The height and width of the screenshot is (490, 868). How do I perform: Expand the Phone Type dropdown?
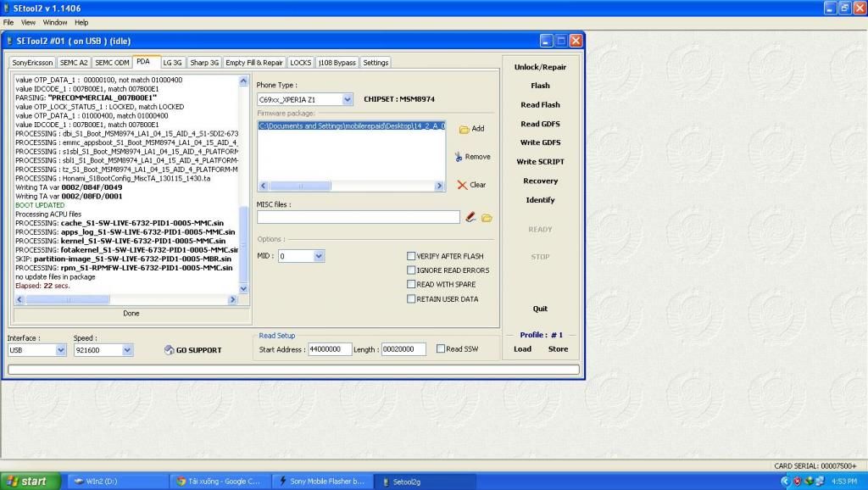347,100
